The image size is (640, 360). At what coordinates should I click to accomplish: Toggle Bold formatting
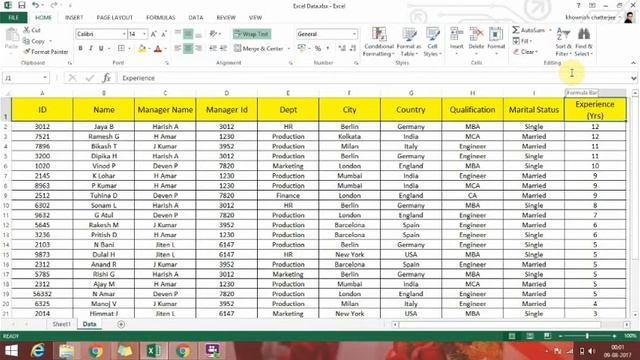80,48
